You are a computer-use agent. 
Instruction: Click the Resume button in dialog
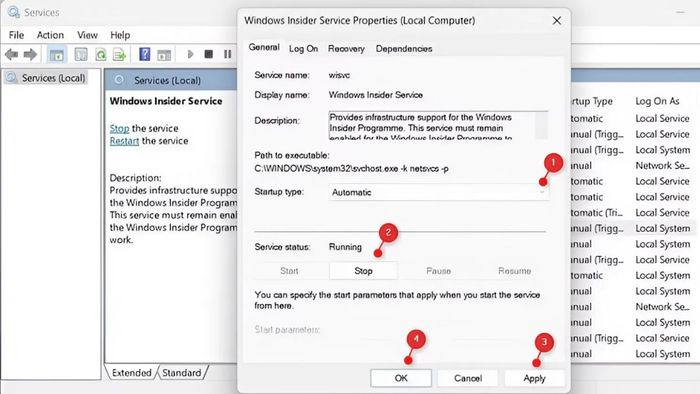tap(514, 271)
